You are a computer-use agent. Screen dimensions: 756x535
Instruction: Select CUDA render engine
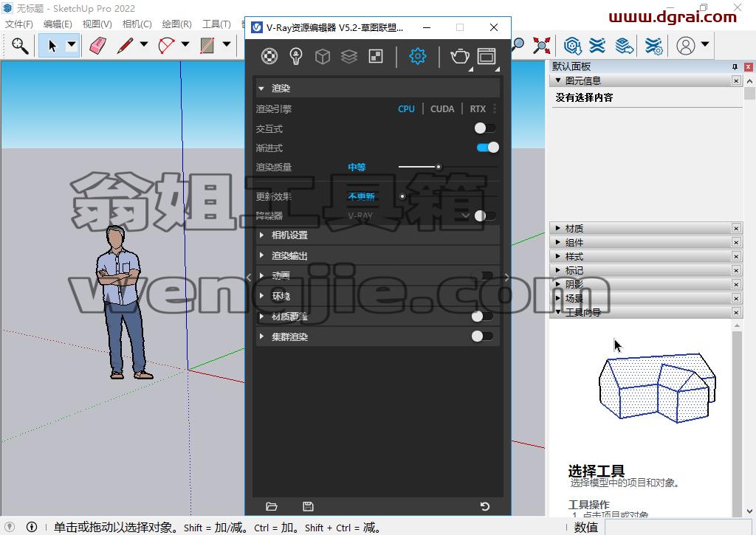(442, 109)
